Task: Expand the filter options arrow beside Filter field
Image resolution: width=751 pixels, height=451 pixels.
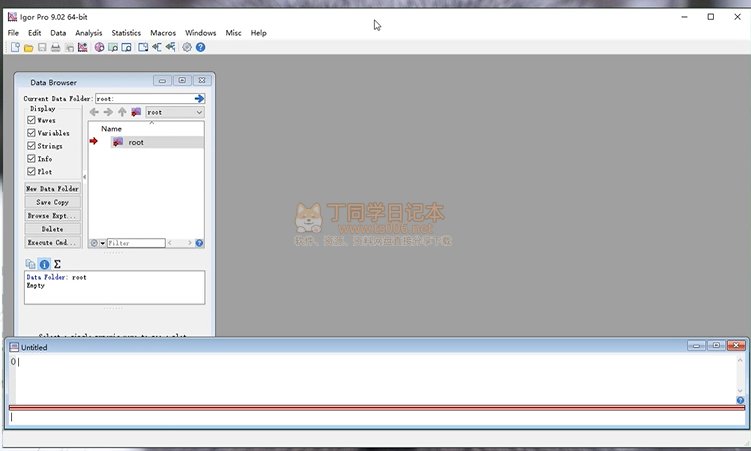Action: [x=102, y=243]
